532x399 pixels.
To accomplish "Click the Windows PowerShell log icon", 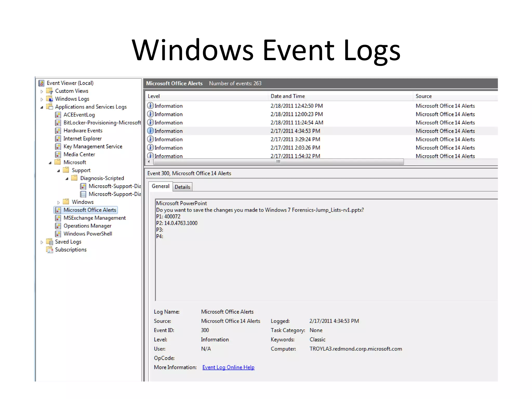I will coord(58,234).
